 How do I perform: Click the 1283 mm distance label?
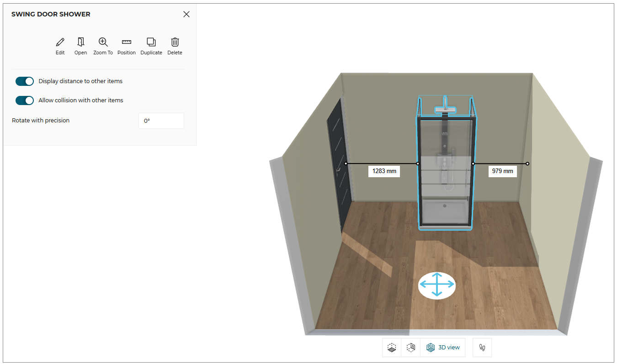(384, 171)
